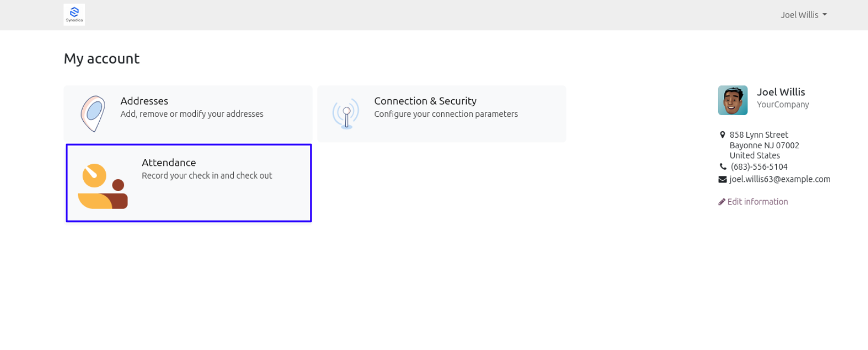Viewport: 868px width, 350px height.
Task: Open the Addresses card title
Action: click(x=144, y=101)
